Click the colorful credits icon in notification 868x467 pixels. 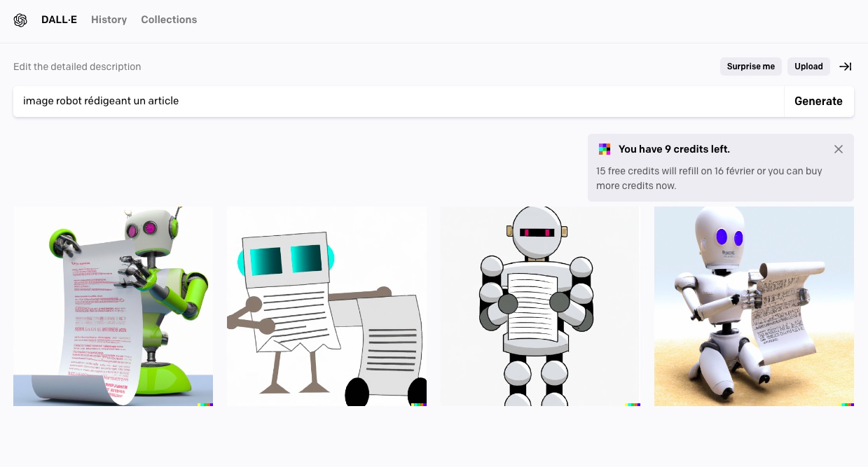[605, 149]
